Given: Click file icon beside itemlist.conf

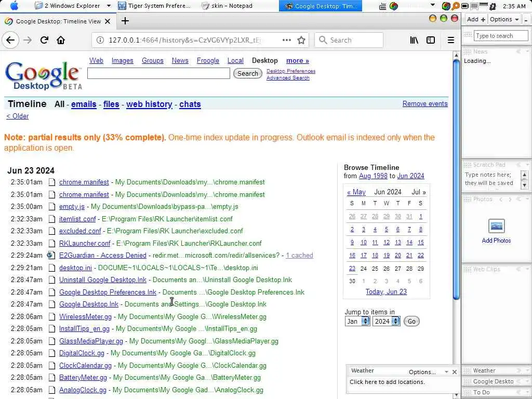Looking at the screenshot, I should click(51, 219).
